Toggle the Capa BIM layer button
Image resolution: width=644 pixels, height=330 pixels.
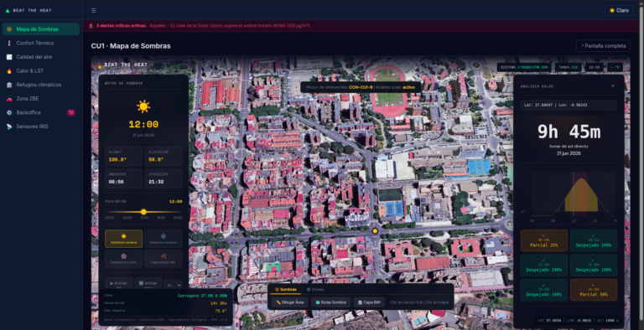pyautogui.click(x=369, y=302)
